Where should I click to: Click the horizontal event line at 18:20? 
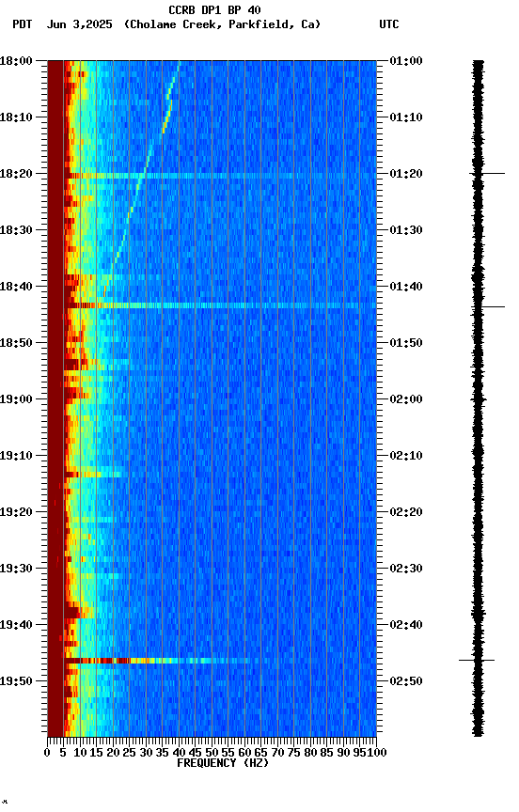click(220, 176)
